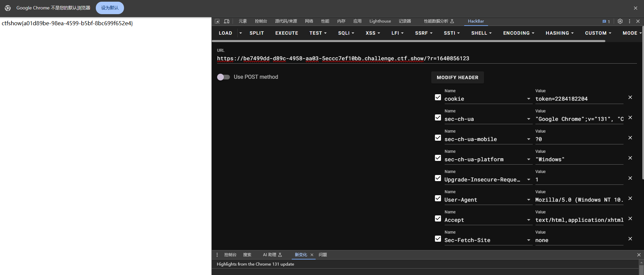Screen dimensions: 644x275
Task: Remove the sec-ch-ua-mobile header row
Action: (x=630, y=138)
